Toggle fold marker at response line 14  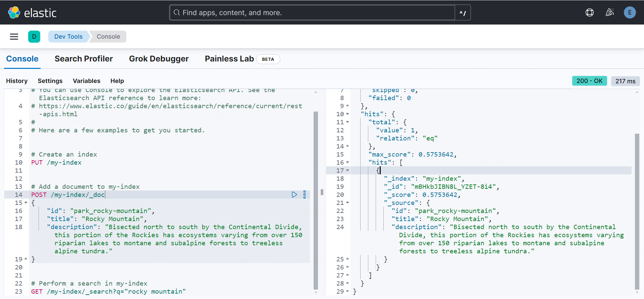(347, 146)
